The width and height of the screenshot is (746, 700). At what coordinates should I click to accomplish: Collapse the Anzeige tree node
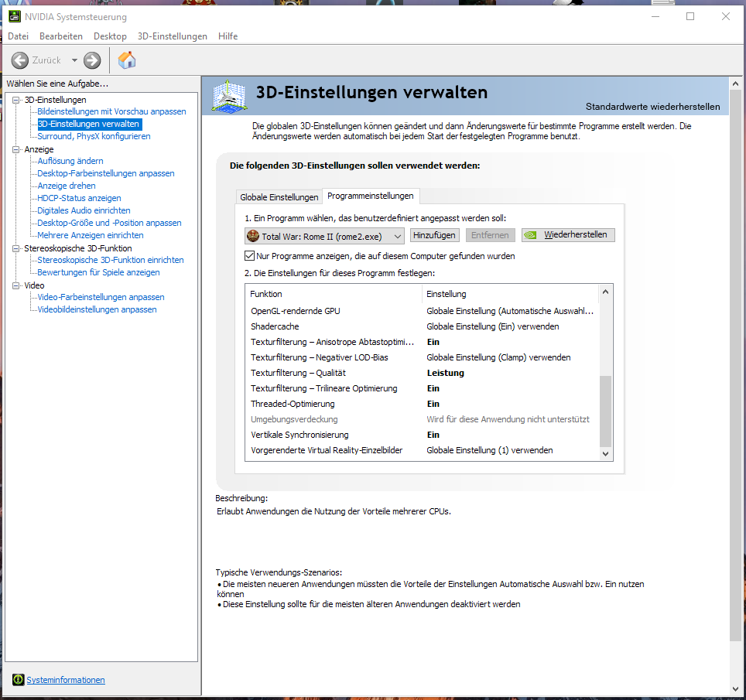pos(15,149)
